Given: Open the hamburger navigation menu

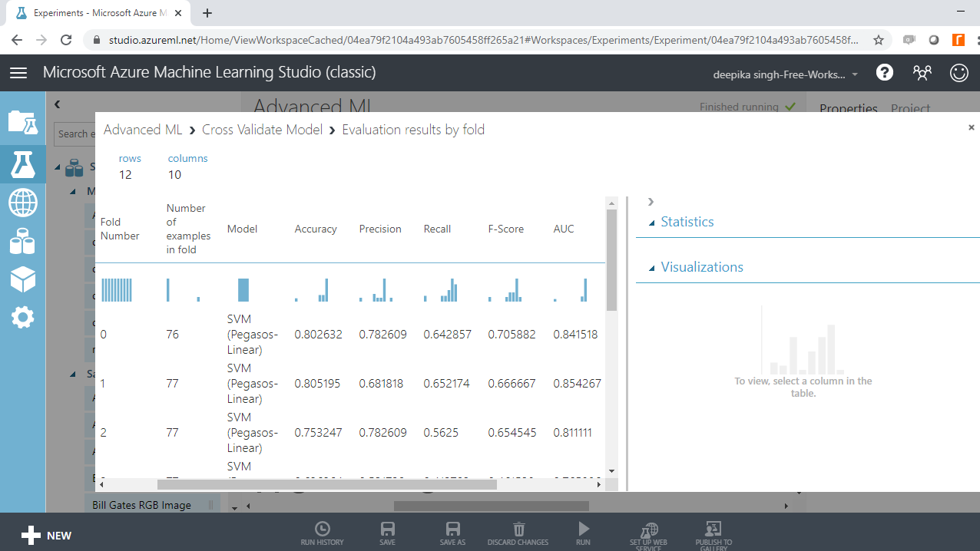Looking at the screenshot, I should [18, 73].
